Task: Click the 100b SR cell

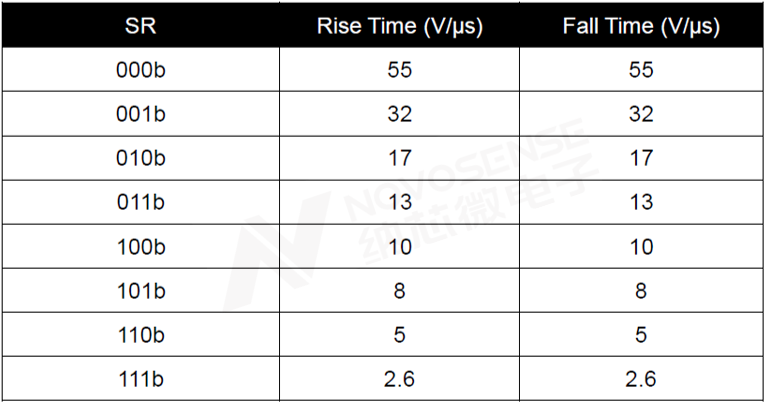Action: pos(141,247)
